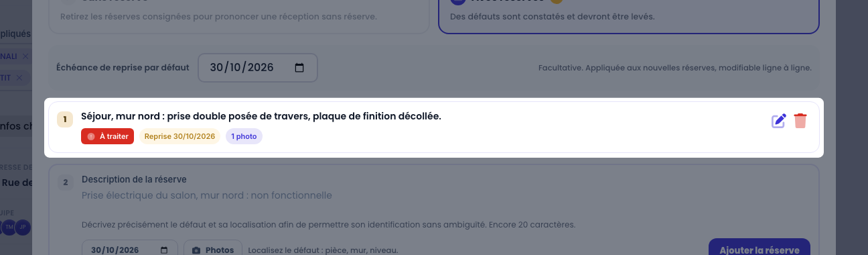Click the reserve 1 title text
The width and height of the screenshot is (868, 255).
click(x=261, y=116)
